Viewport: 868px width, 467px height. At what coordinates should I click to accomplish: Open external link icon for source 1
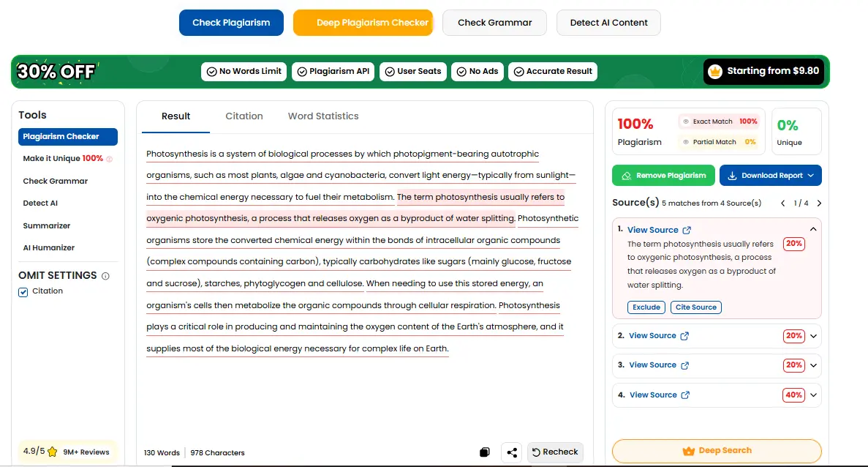(687, 230)
